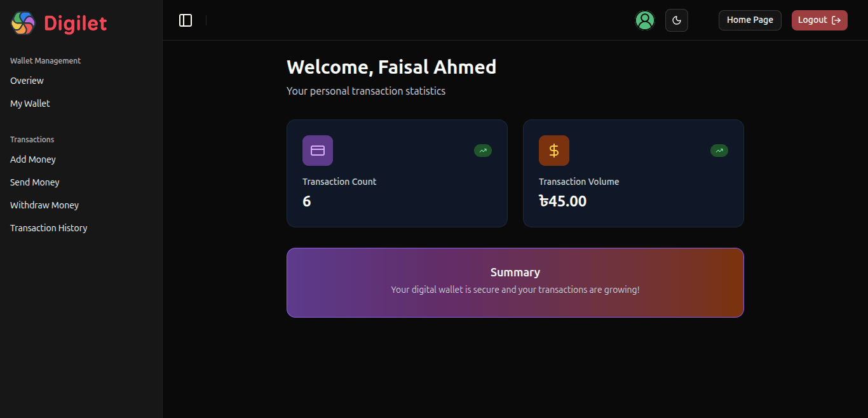Select My Wallet in the sidebar
Viewport: 868px width, 418px height.
(x=29, y=103)
